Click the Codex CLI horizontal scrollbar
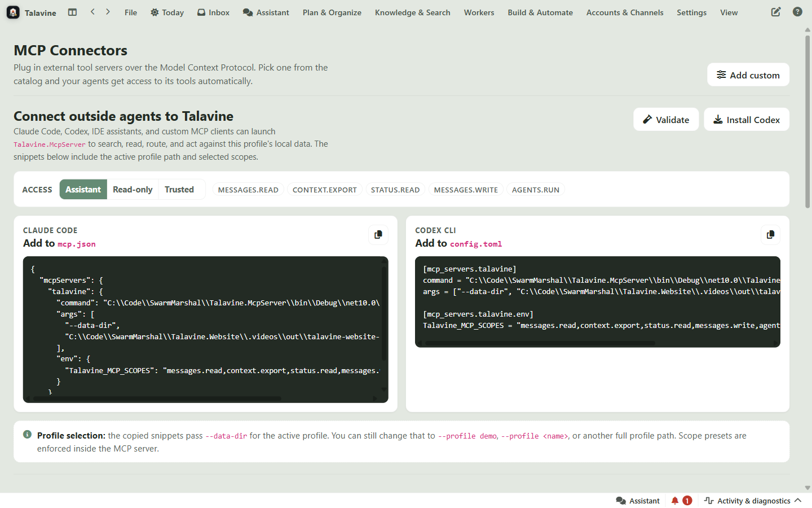Screen dimensions: 812x508 (x=539, y=343)
